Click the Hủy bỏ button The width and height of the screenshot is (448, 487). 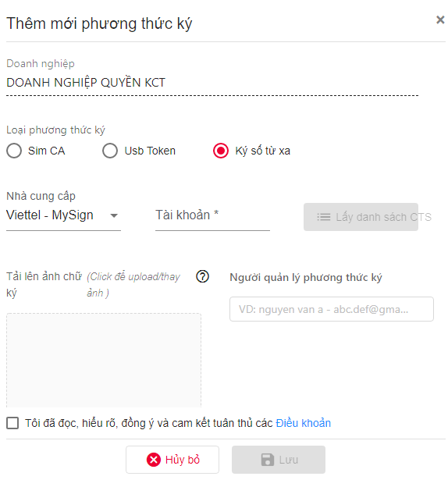tap(172, 460)
